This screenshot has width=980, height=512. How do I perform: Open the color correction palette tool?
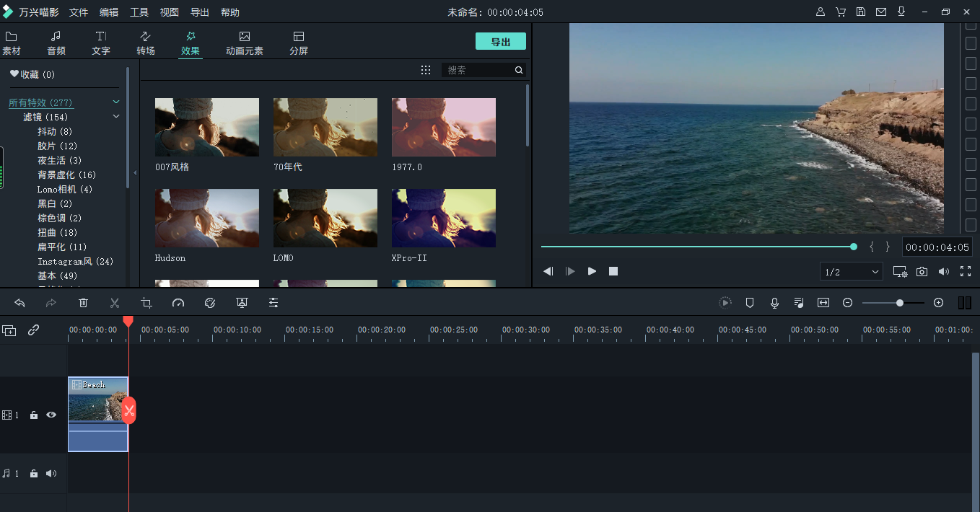210,303
